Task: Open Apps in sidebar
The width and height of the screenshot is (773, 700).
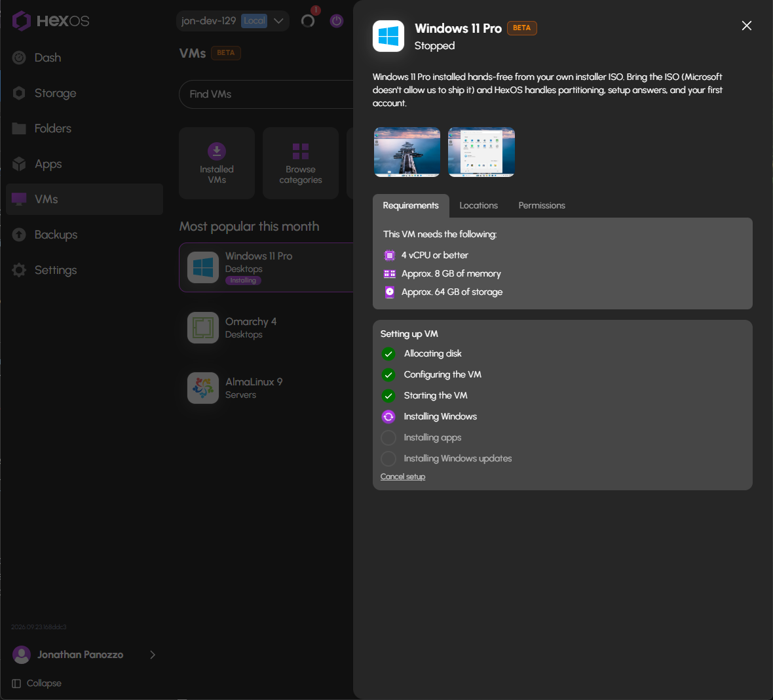Action: [x=85, y=164]
